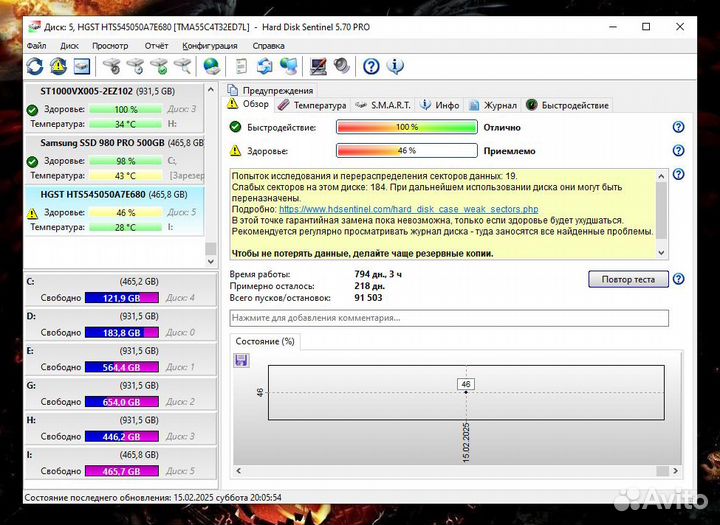This screenshot has height=525, width=720.
Task: Click the blue refresh arrows toolbar icon
Action: coord(35,67)
